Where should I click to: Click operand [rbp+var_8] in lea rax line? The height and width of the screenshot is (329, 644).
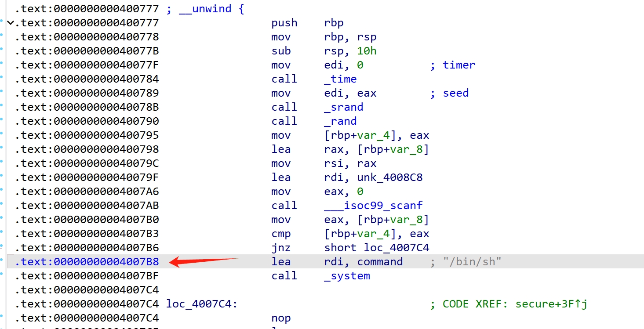pos(393,149)
